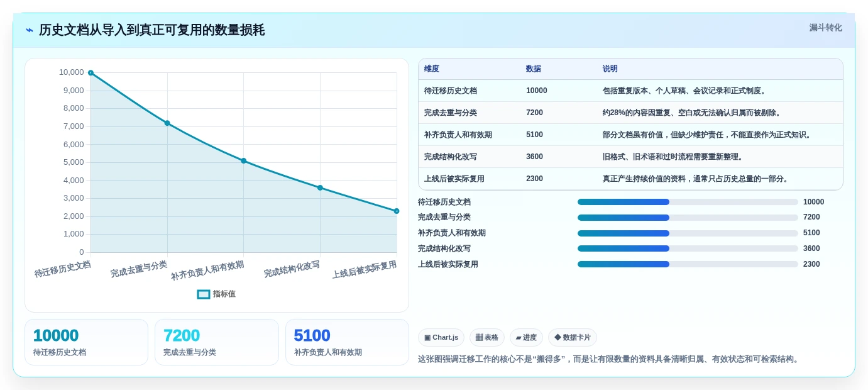Click the description starting 旧格式、旧术语
Image resolution: width=868 pixels, height=390 pixels.
pos(674,157)
